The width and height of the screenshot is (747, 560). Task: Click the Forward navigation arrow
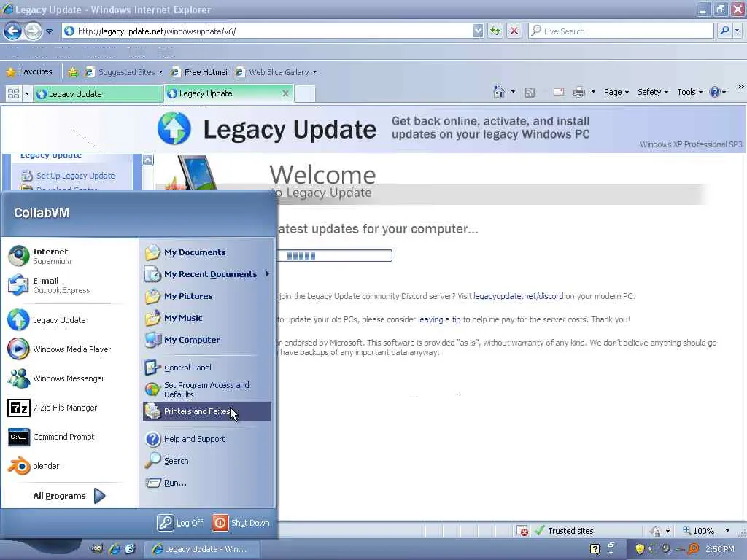(33, 31)
